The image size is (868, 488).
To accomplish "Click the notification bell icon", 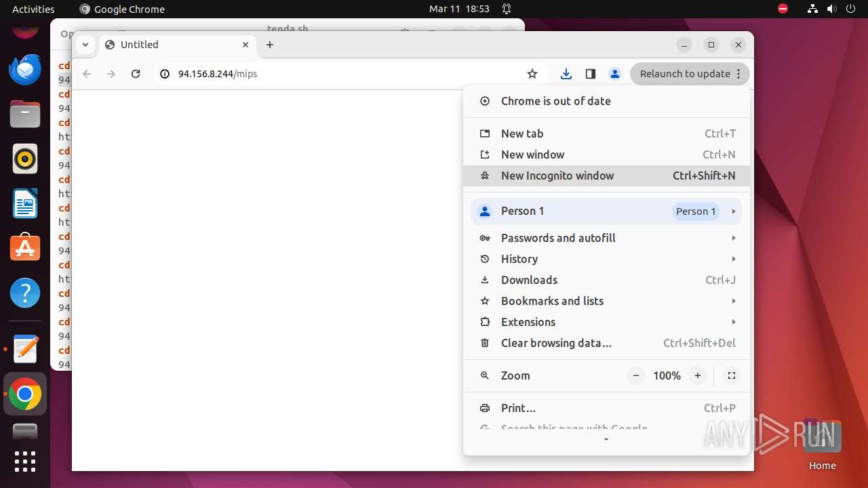I will (x=507, y=9).
